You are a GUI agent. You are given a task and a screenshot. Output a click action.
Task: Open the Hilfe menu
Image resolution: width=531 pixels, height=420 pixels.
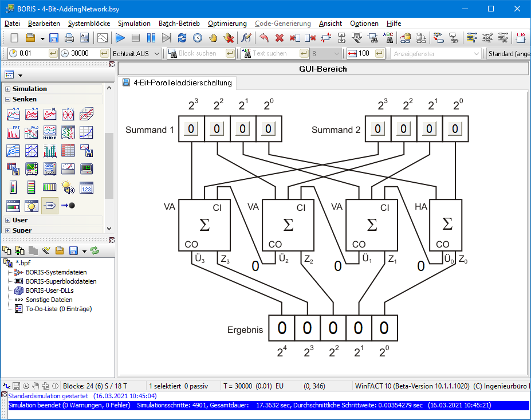pyautogui.click(x=394, y=23)
